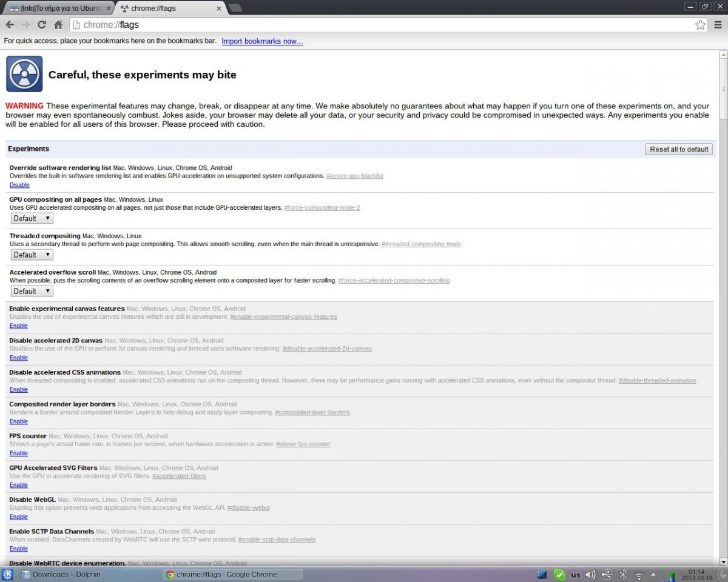The height and width of the screenshot is (582, 728).
Task: Click the green checkmark tray icon
Action: tap(559, 574)
